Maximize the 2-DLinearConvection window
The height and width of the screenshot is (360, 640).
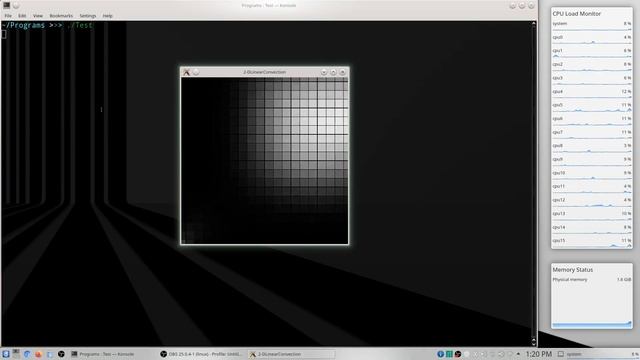[333, 72]
